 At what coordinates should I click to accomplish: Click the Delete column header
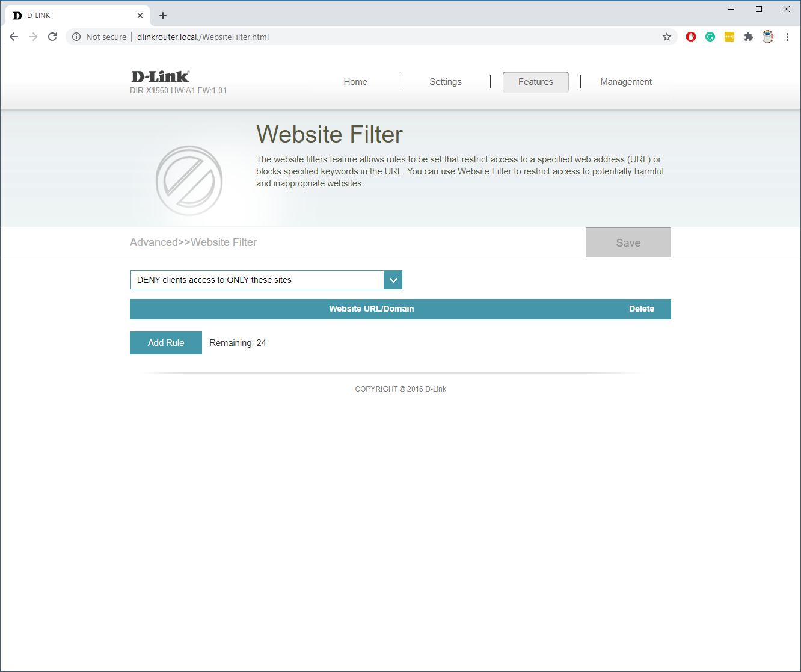point(642,309)
